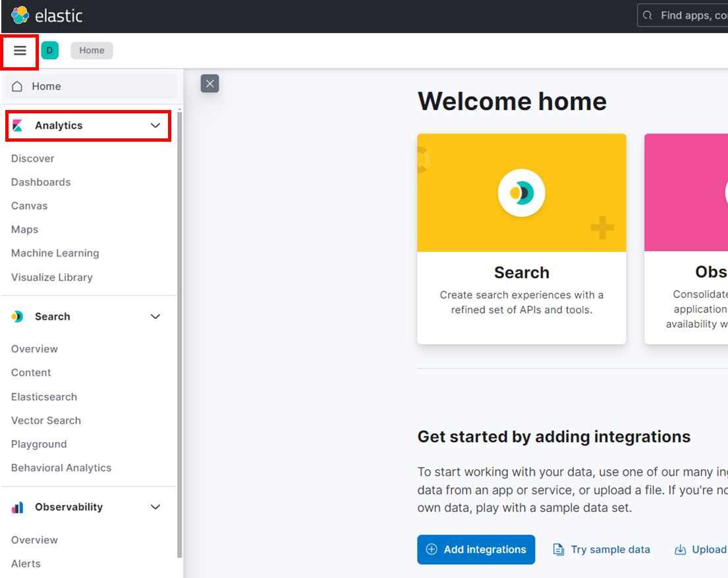Open Behavioral Analytics
Image resolution: width=728 pixels, height=578 pixels.
coord(61,468)
